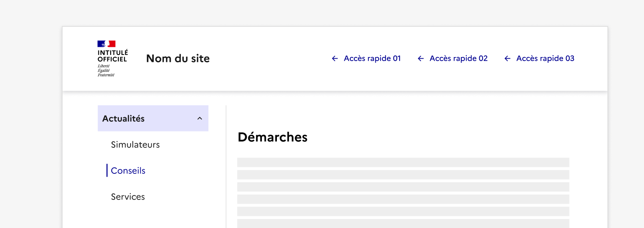Image resolution: width=644 pixels, height=228 pixels.
Task: Collapse Actualités using its chevron arrow
Action: pos(200,118)
